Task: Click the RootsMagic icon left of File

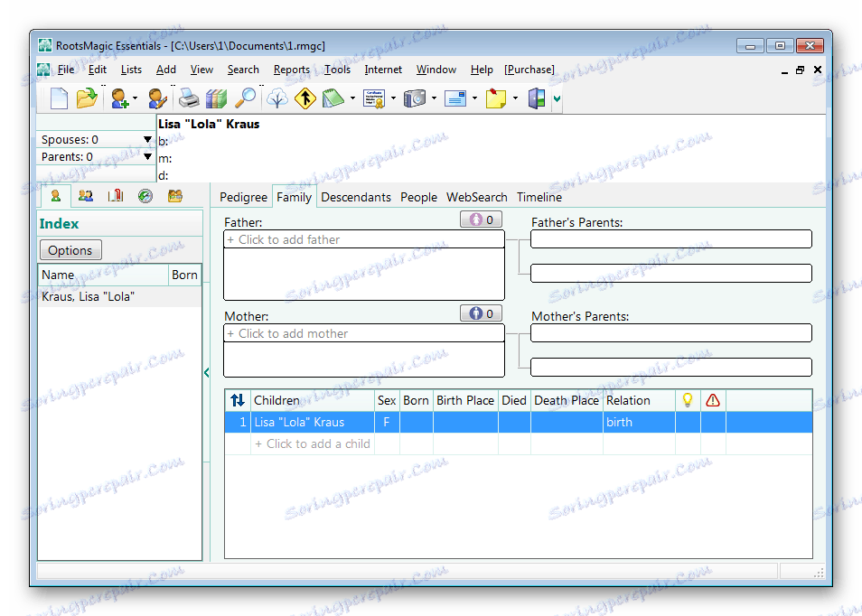Action: pyautogui.click(x=43, y=70)
